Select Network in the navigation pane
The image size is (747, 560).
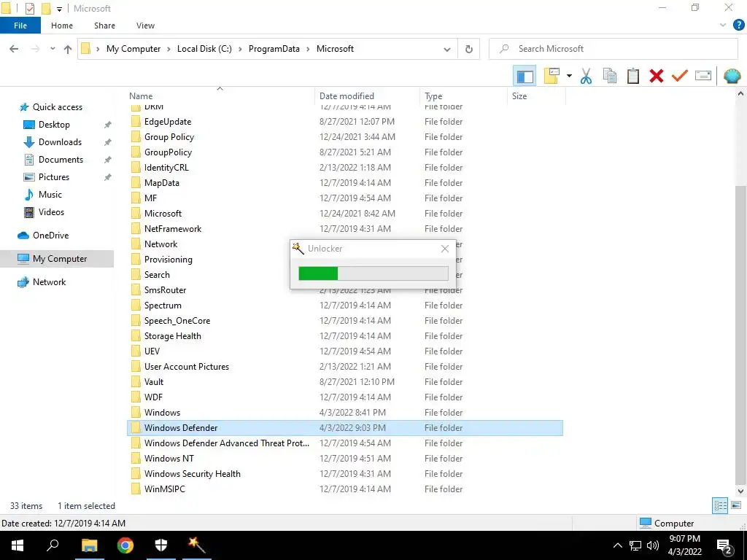click(49, 282)
